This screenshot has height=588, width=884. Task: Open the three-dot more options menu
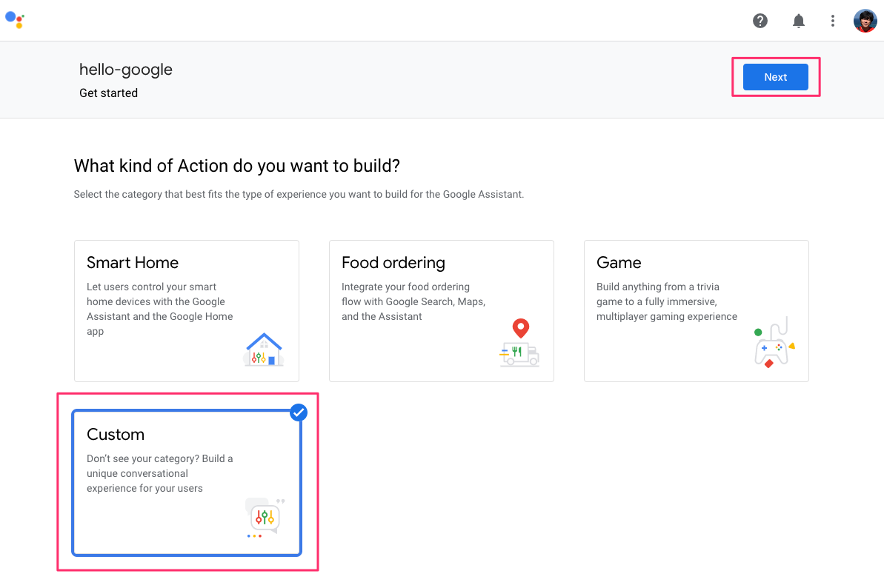pyautogui.click(x=833, y=21)
